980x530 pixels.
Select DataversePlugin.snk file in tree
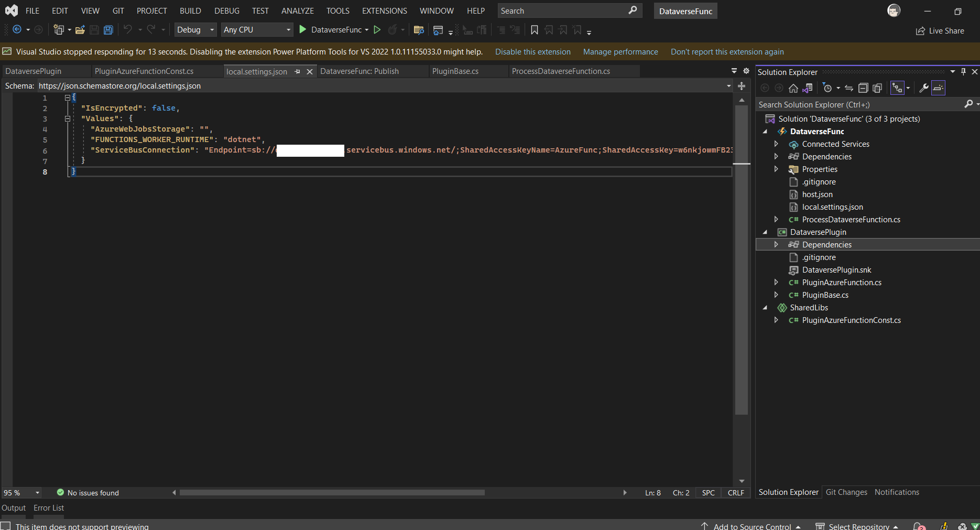click(836, 270)
